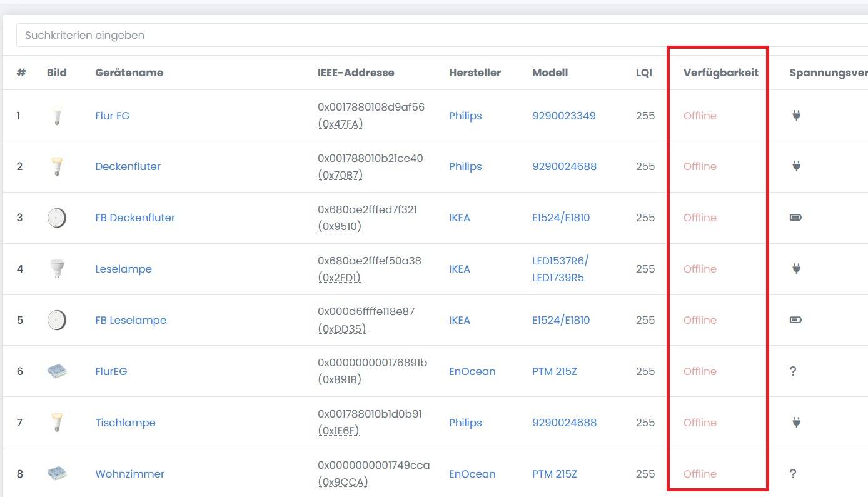Sort by the LQI column header
This screenshot has height=497, width=868.
[x=643, y=73]
